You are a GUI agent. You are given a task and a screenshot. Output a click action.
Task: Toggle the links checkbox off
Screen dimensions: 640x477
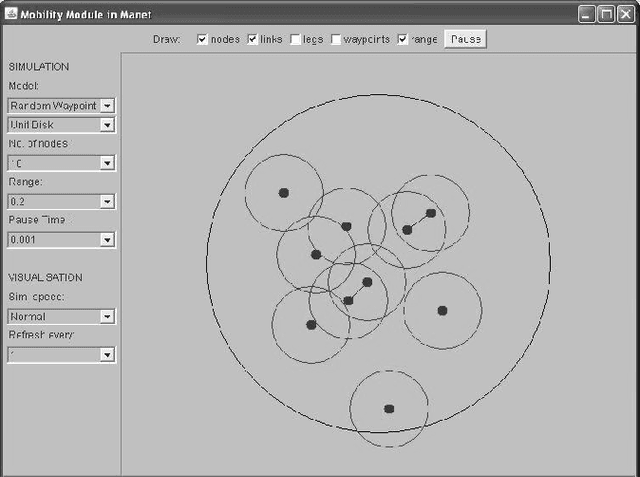tap(252, 39)
